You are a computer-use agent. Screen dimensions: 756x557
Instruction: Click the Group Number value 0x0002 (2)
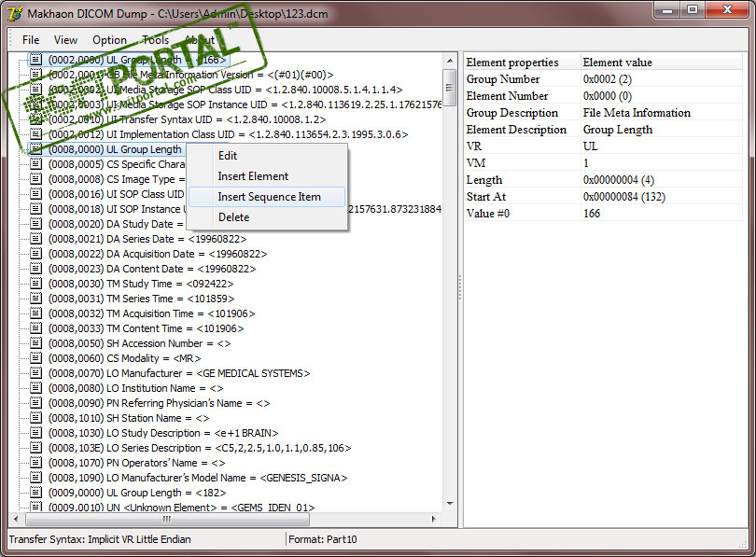[607, 79]
